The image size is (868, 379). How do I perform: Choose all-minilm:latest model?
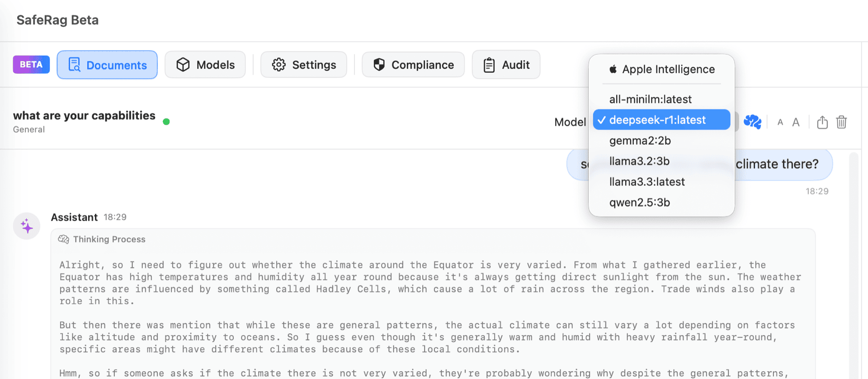pyautogui.click(x=661, y=99)
